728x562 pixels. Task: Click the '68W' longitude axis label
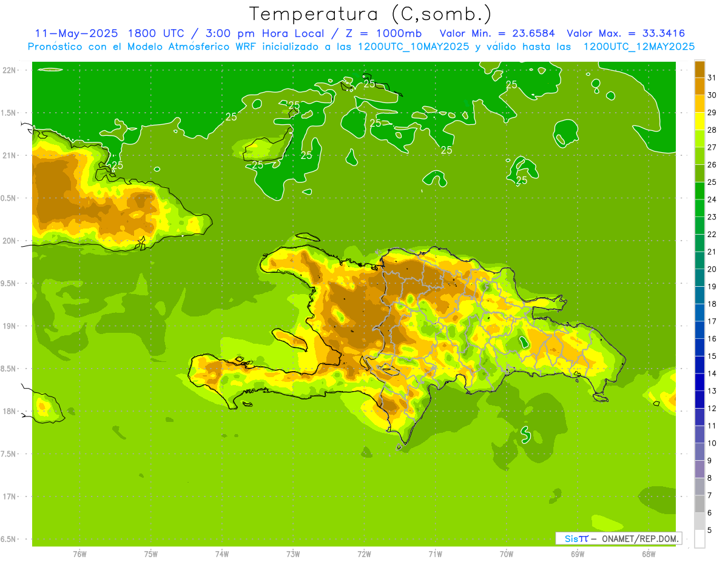649,554
